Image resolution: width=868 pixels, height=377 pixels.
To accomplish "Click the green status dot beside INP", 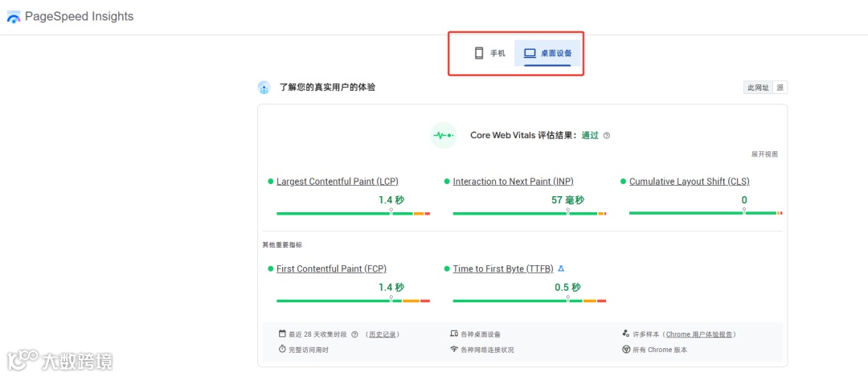I will 447,182.
